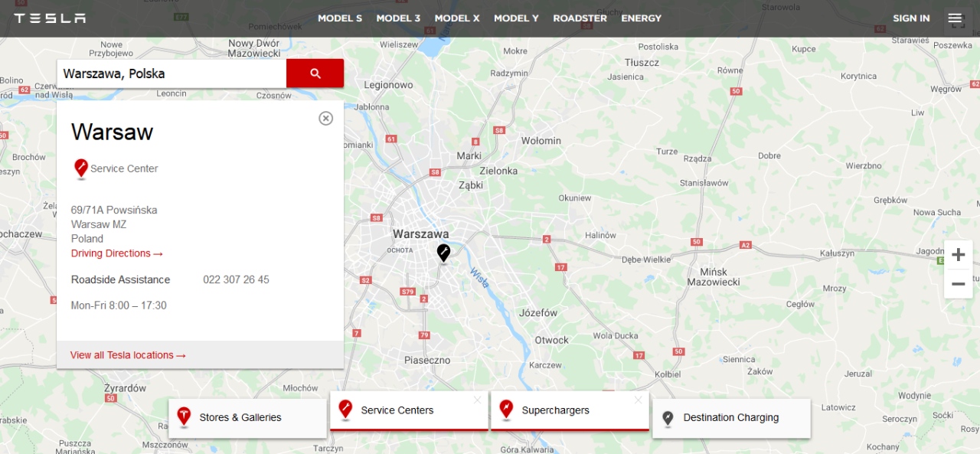
Task: Click the Nowy Dwór Mazowiecki map label
Action: (x=254, y=49)
